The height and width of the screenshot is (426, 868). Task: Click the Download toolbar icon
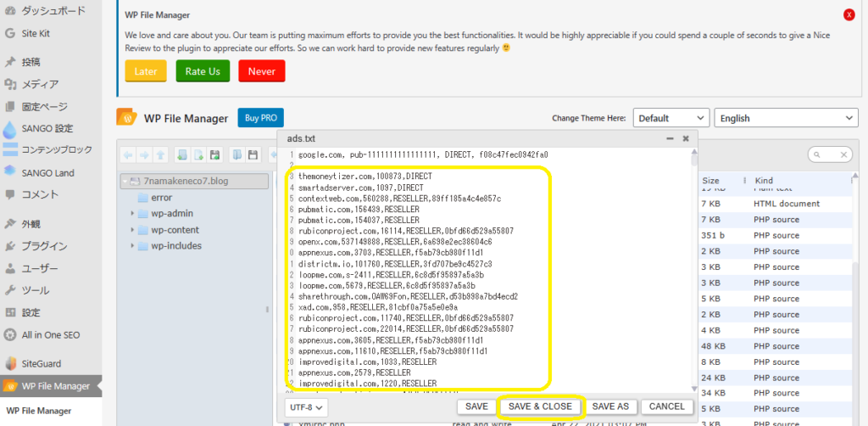(253, 155)
